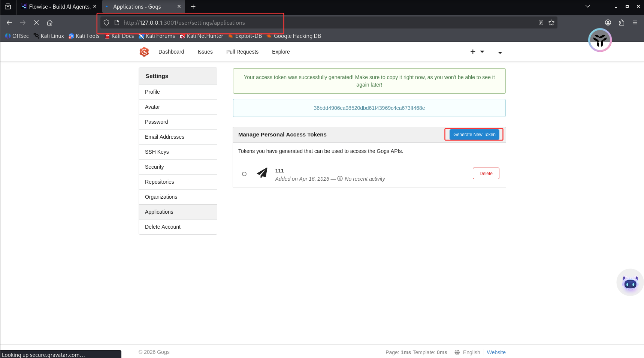Viewport: 644px width, 358px height.
Task: Open the Website link in footer
Action: point(496,352)
